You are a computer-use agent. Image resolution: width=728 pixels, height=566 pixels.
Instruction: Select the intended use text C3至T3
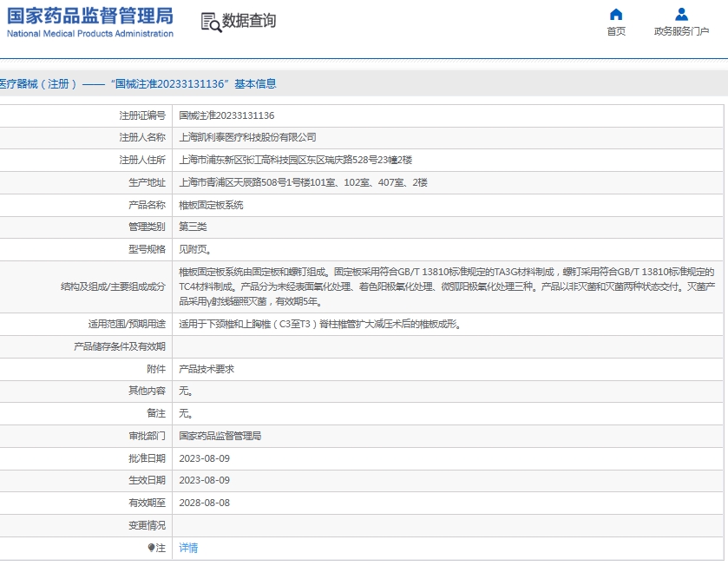295,324
